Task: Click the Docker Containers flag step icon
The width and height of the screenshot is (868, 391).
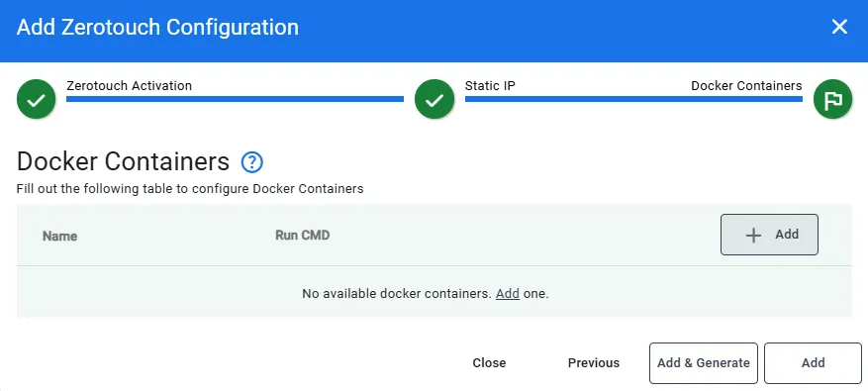Action: click(832, 100)
